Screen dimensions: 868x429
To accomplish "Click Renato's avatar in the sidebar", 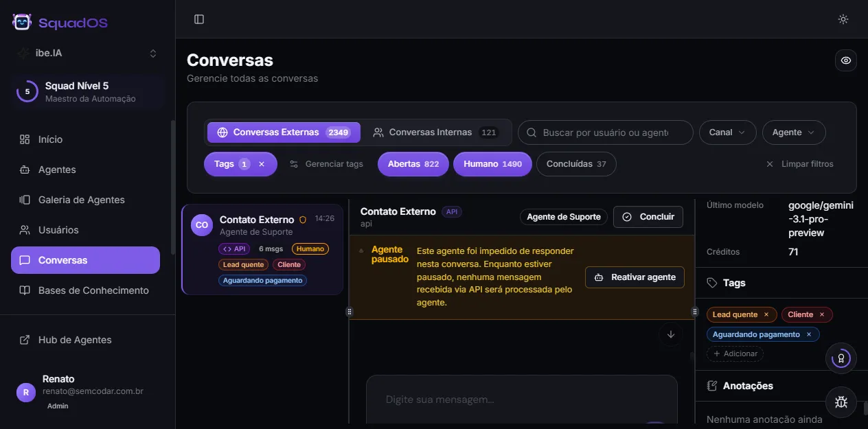I will (x=25, y=393).
